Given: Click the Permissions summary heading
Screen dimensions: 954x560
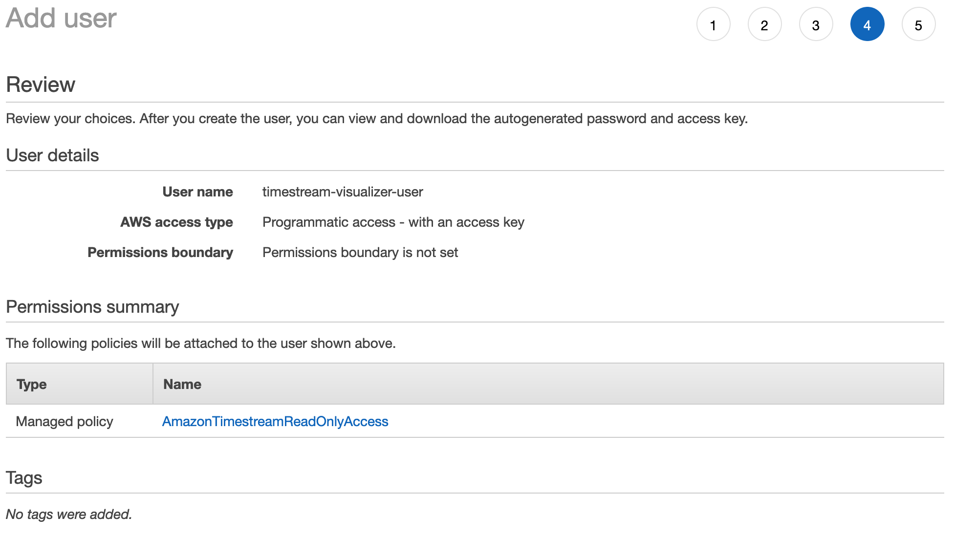Looking at the screenshot, I should pyautogui.click(x=92, y=307).
